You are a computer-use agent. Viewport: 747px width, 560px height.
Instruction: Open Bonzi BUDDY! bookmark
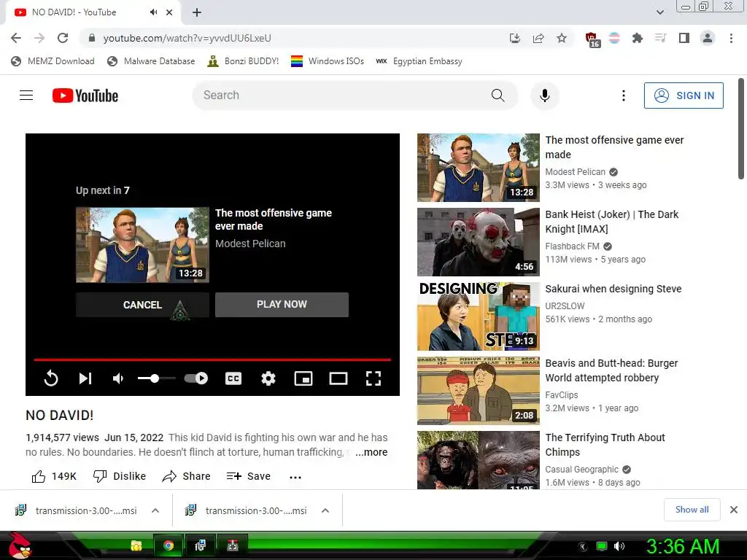point(243,61)
